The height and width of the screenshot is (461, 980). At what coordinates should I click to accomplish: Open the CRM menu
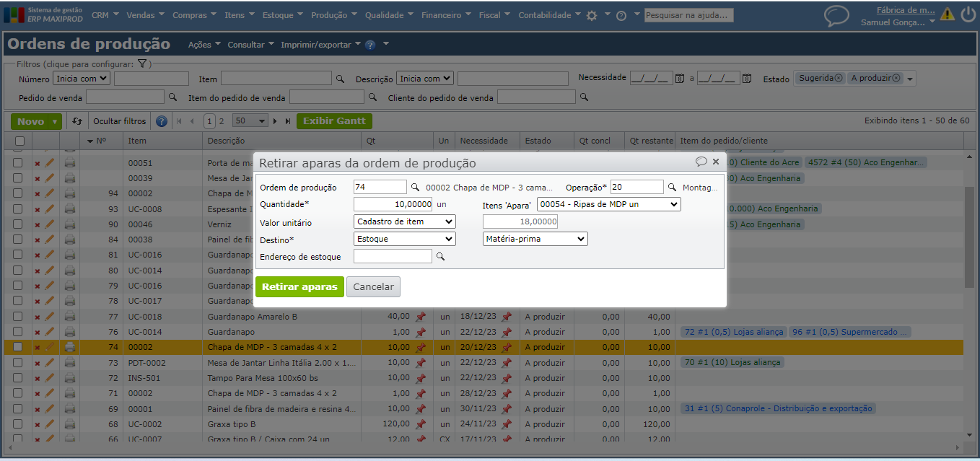(106, 15)
